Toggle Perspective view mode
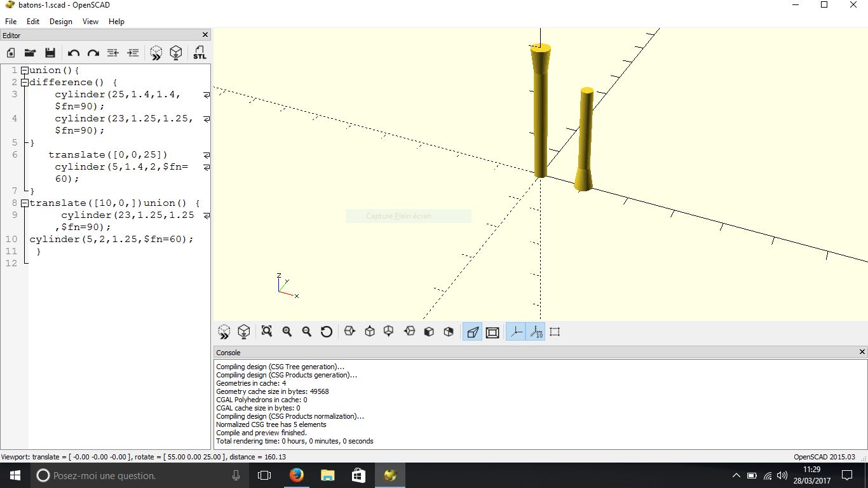This screenshot has width=868, height=488. coord(472,332)
